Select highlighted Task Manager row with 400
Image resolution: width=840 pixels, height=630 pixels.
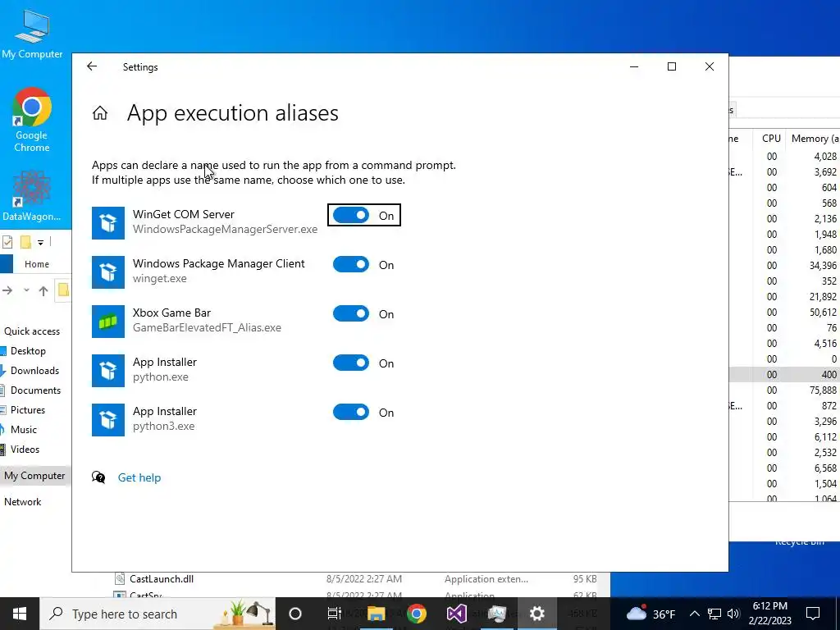(x=784, y=374)
